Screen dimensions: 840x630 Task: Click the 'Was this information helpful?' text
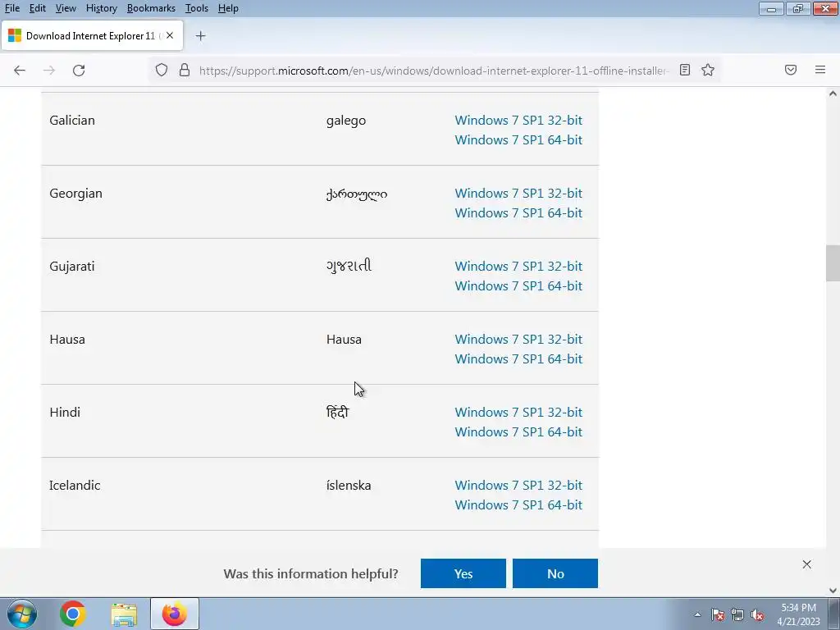tap(311, 573)
